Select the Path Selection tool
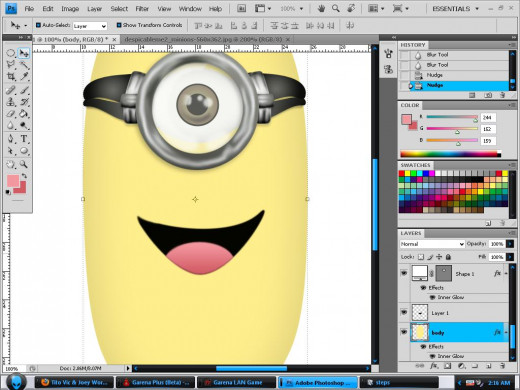This screenshot has height=390, width=520. (x=11, y=151)
